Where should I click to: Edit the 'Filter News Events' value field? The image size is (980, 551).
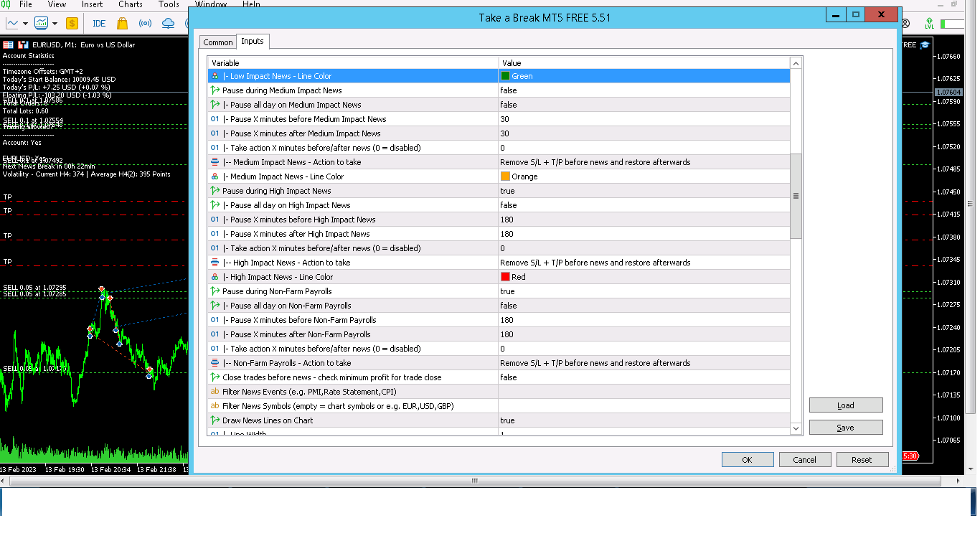pyautogui.click(x=644, y=392)
